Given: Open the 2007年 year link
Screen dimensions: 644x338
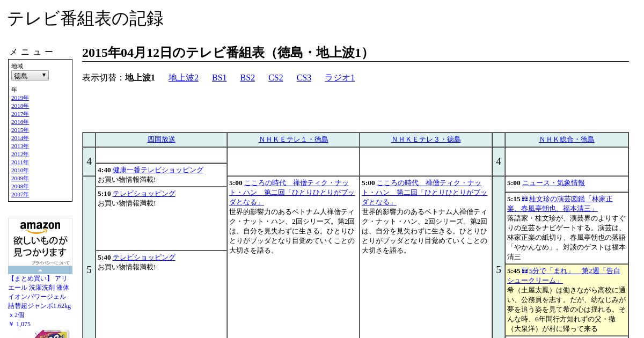Looking at the screenshot, I should (x=20, y=194).
